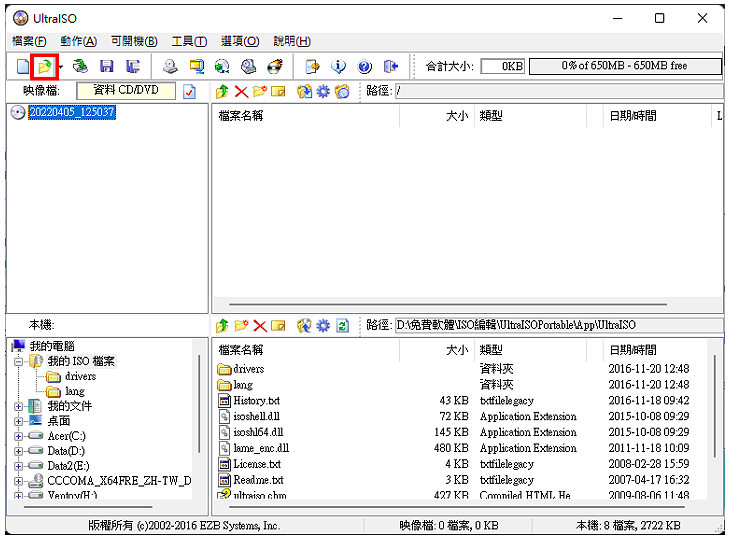Expand the Data(D:) drive node

18,451
